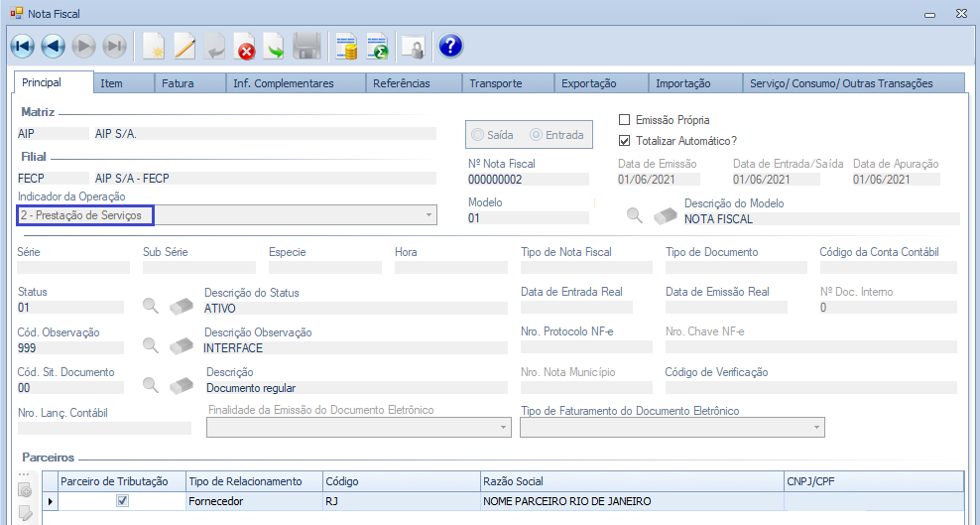Click the floppy disk save icon
Image resolution: width=980 pixels, height=525 pixels.
click(x=306, y=47)
